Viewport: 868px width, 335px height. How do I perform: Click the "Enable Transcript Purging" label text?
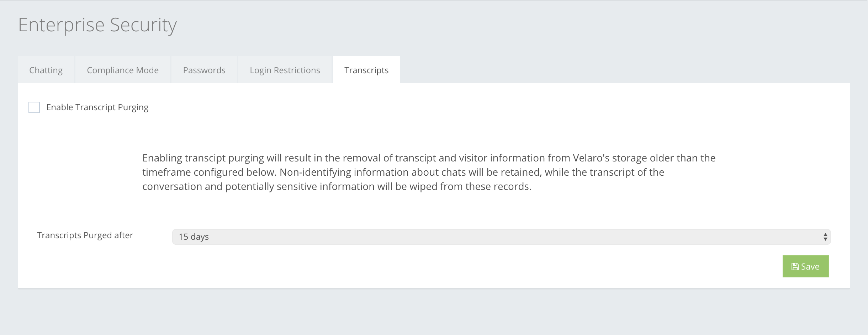pyautogui.click(x=97, y=107)
